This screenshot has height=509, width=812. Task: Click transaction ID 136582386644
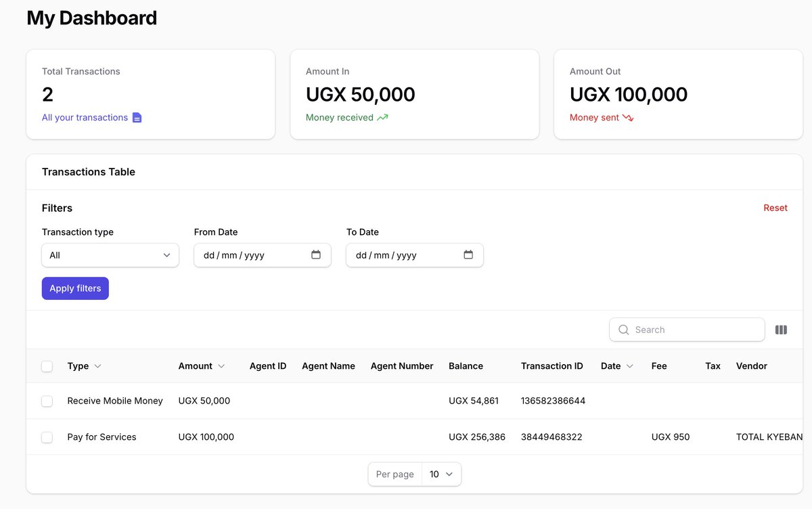tap(553, 401)
